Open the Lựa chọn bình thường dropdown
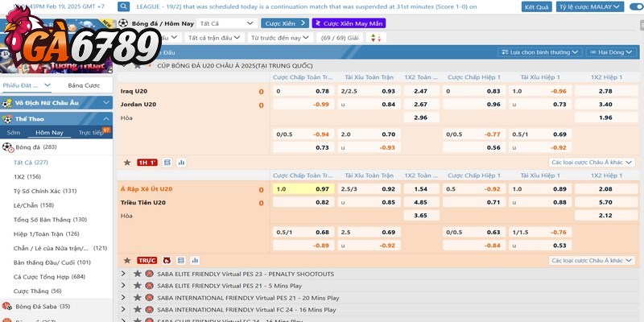Screen dimensions: 644x322 pos(539,52)
